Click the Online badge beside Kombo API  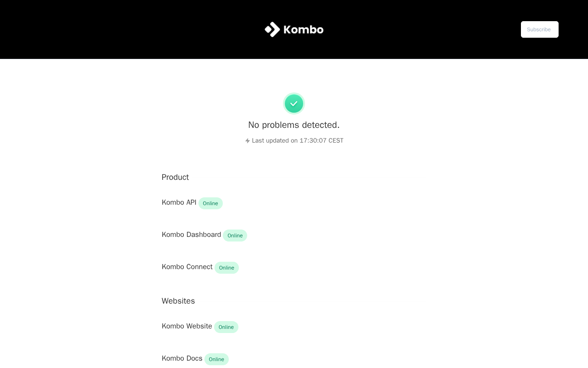click(x=210, y=203)
